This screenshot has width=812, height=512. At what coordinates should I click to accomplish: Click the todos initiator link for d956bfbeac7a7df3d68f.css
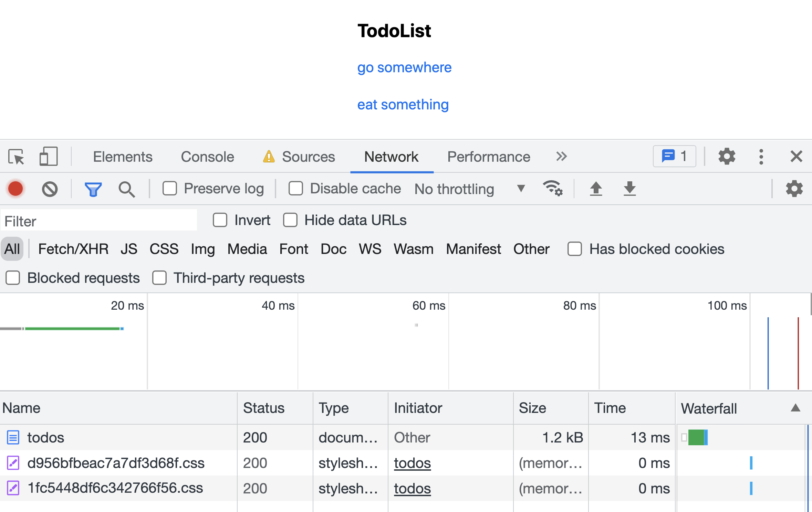(412, 463)
